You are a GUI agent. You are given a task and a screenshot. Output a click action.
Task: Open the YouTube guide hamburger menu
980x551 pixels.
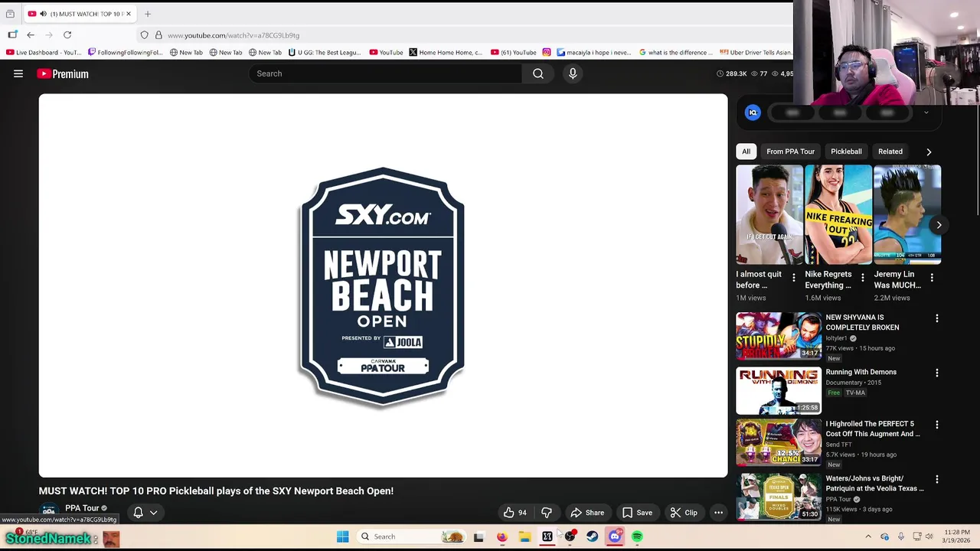[18, 73]
